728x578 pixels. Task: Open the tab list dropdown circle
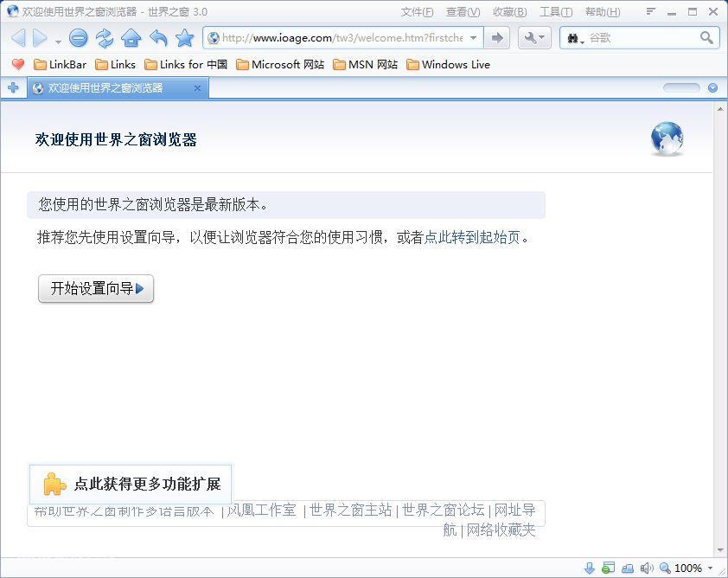click(x=712, y=87)
